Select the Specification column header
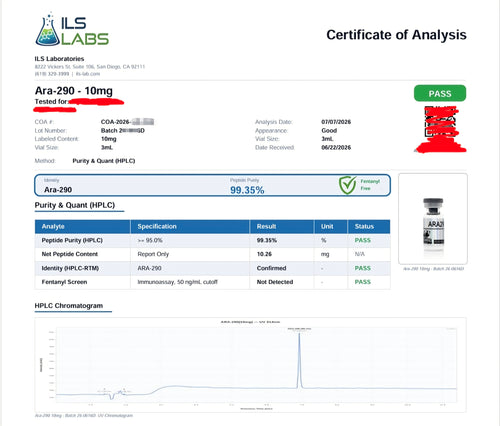 157,226
